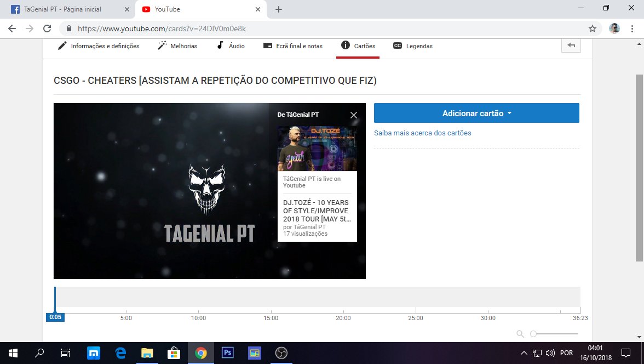Viewport: 644px width, 364px height.
Task: Open a new browser tab
Action: coord(278,9)
